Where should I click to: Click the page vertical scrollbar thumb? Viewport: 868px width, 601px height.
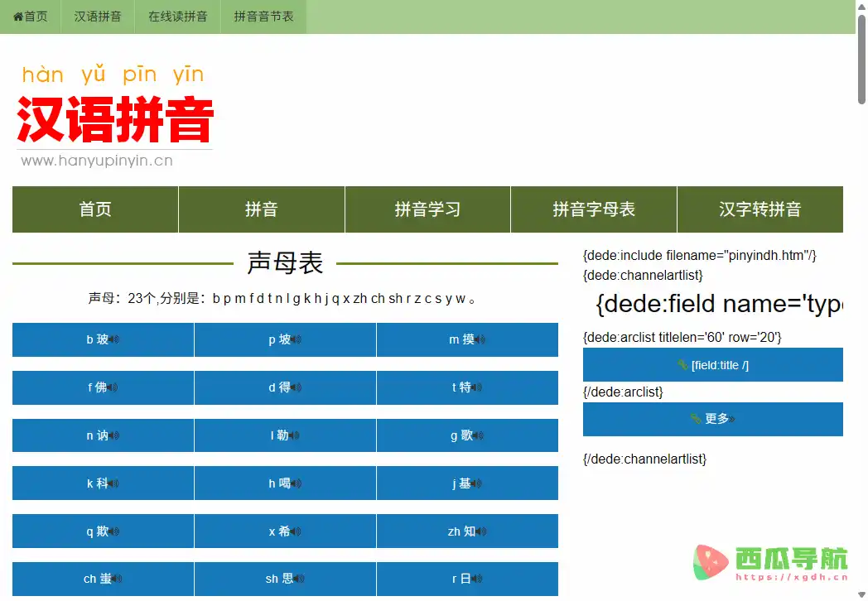tap(861, 60)
